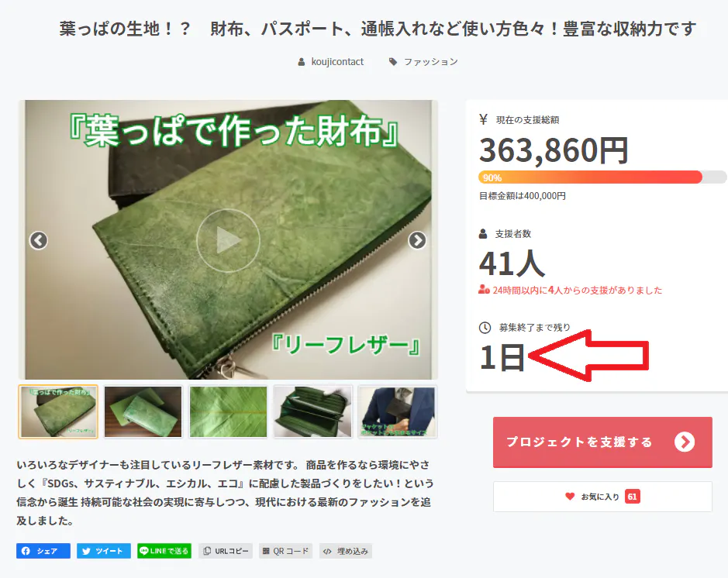Select the green leaf close-up thumbnail
This screenshot has width=728, height=578.
(228, 411)
